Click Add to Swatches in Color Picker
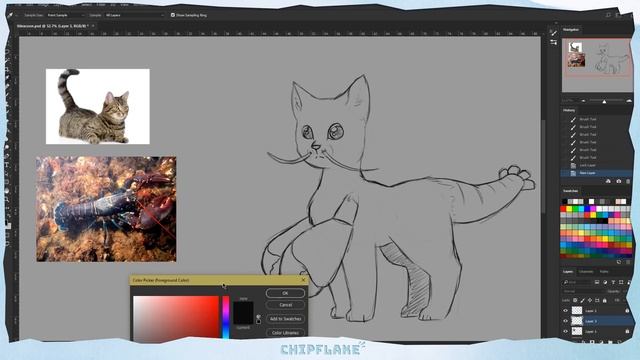640x360 pixels. click(285, 319)
